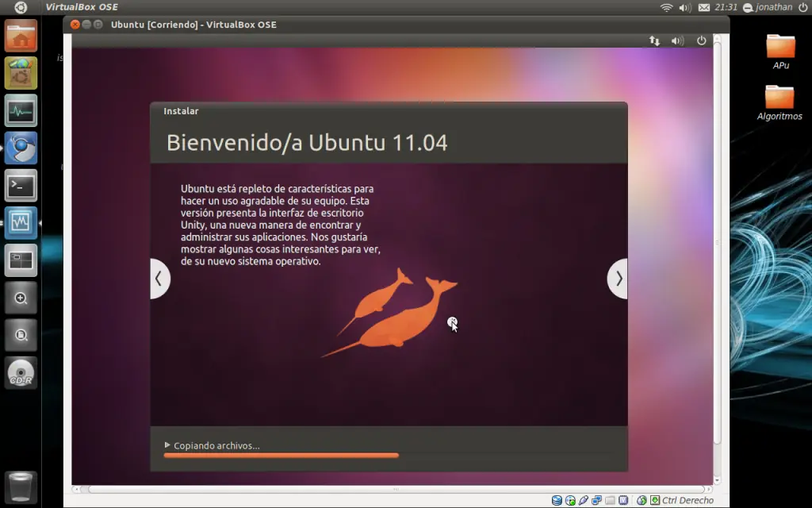Click the VirtualBox optical disc status icon
Image resolution: width=812 pixels, height=508 pixels.
pyautogui.click(x=570, y=500)
